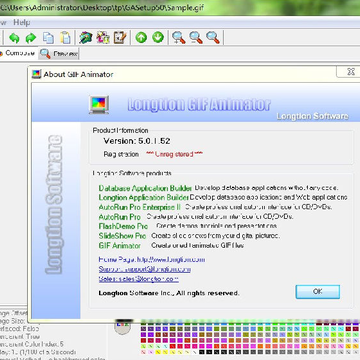Click the green up-arrow move frame icon
This screenshot has height=360, width=360.
coord(141,38)
